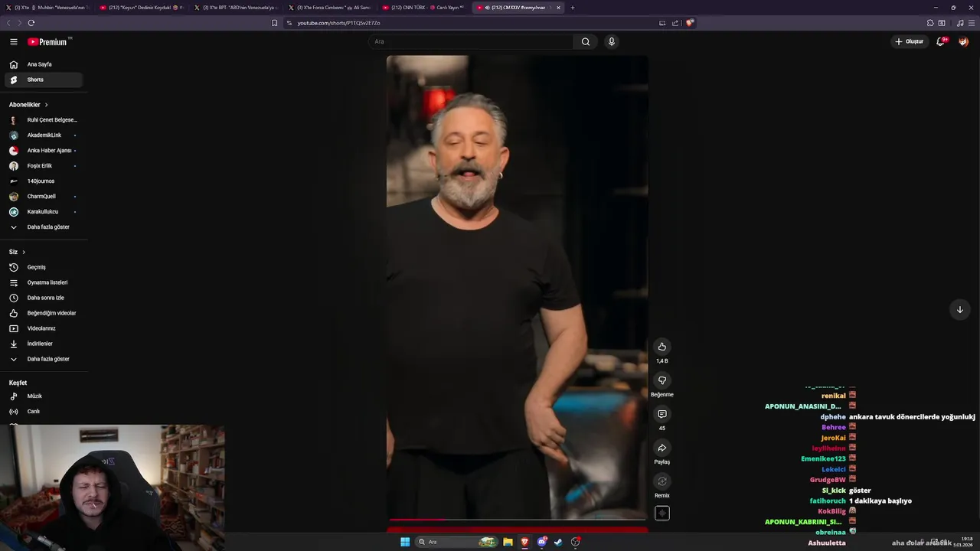Open Canlı in Keşfet section
This screenshot has height=551, width=980.
(x=44, y=412)
